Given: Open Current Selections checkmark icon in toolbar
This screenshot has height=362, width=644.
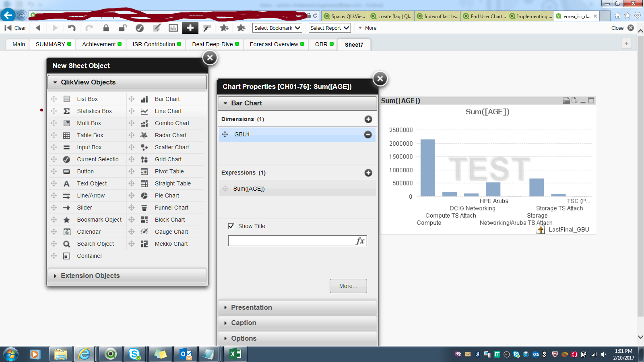Looking at the screenshot, I should tap(140, 28).
